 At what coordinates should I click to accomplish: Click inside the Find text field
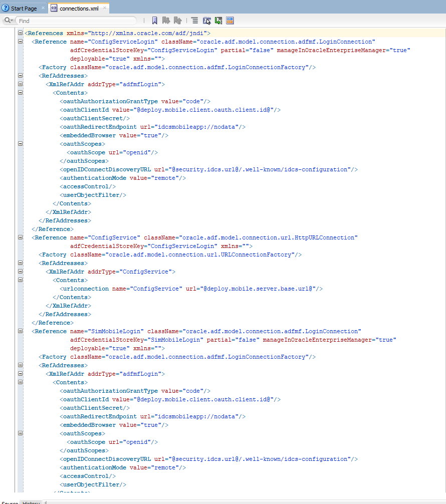[x=75, y=21]
